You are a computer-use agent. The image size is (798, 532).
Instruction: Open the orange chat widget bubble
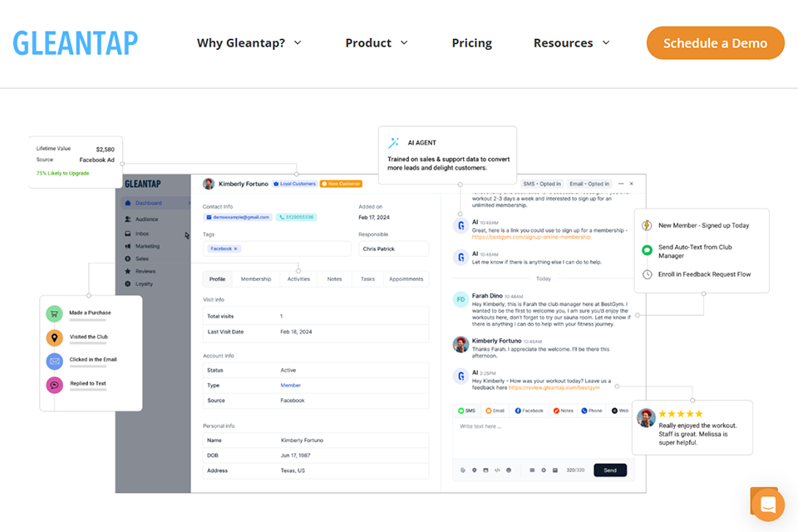767,504
